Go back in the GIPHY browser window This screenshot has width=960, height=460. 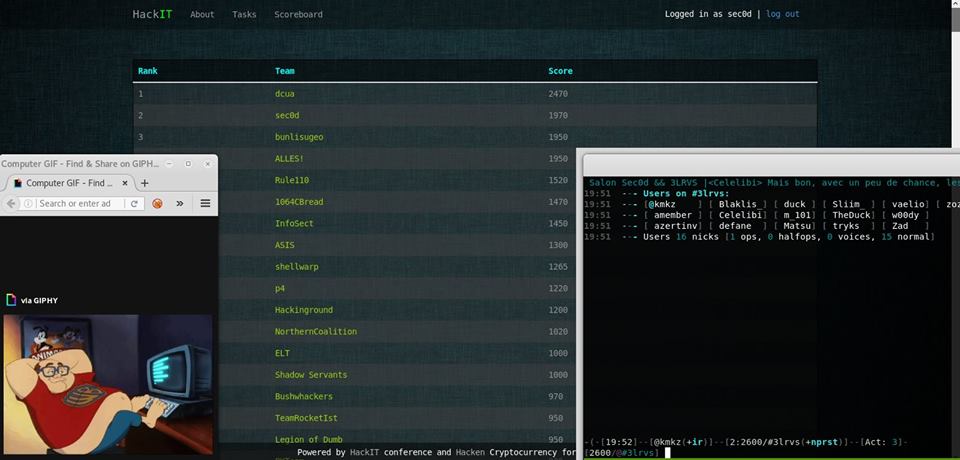pyautogui.click(x=10, y=203)
